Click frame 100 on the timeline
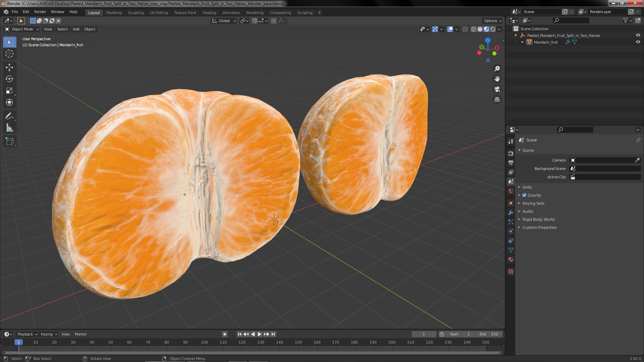The height and width of the screenshot is (362, 644). [204, 343]
